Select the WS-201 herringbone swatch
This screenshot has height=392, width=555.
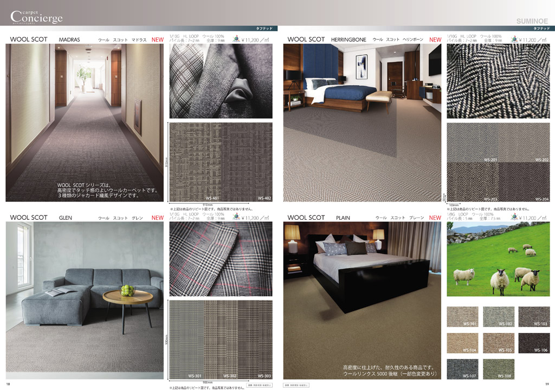[473, 142]
